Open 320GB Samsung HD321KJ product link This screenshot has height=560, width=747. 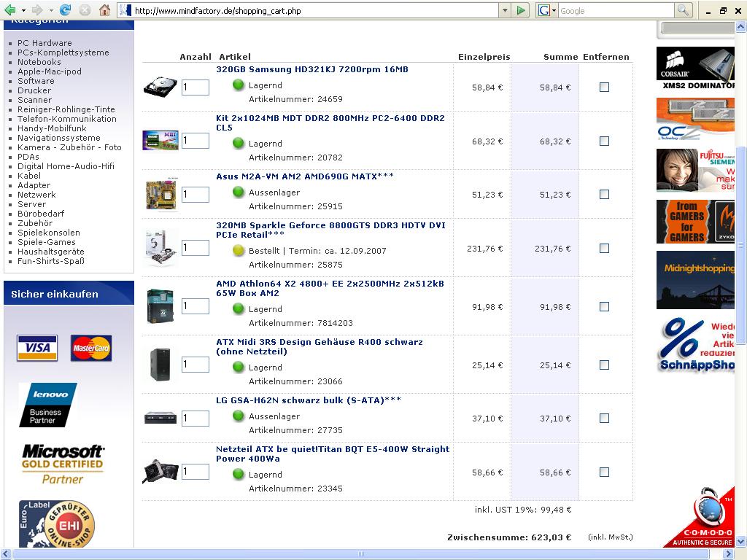pos(312,69)
